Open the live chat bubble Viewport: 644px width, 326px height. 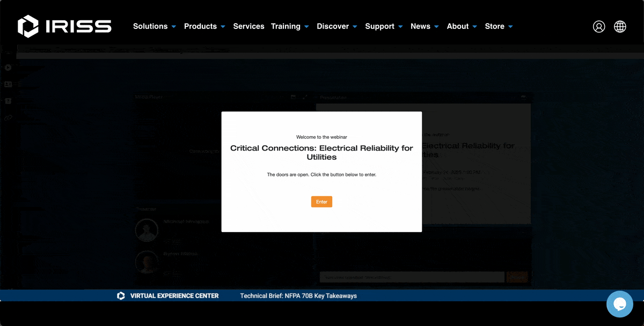(620, 304)
